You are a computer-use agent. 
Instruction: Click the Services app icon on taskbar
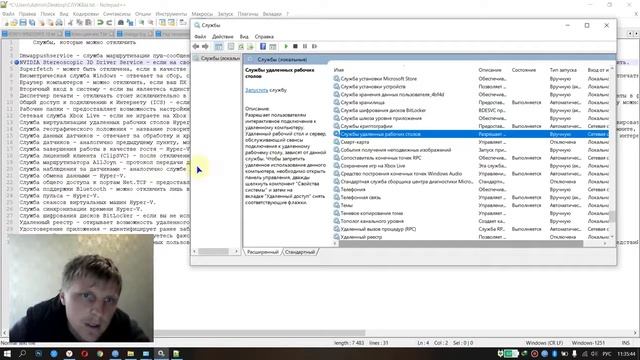161,353
